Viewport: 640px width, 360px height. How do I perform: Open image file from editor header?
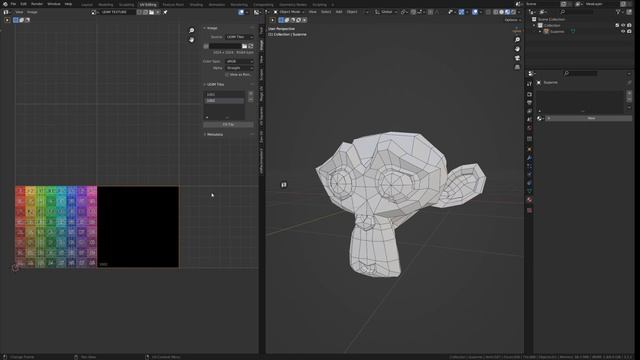[151, 12]
